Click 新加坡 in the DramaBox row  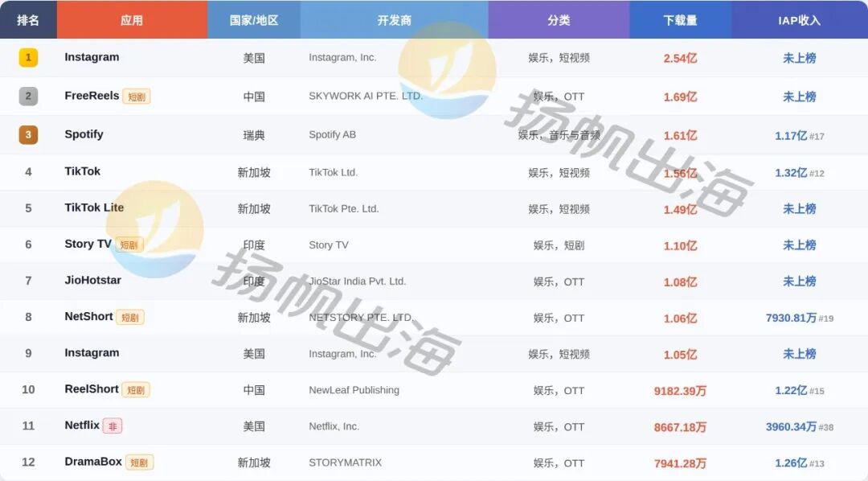point(254,462)
